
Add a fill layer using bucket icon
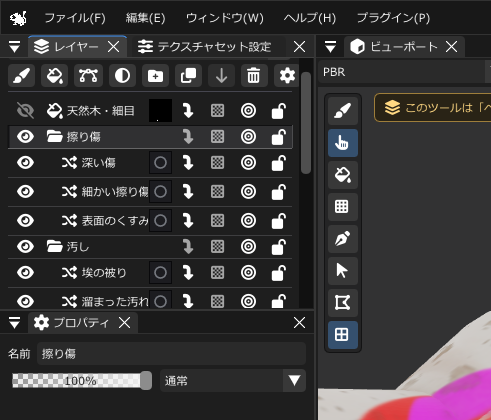pos(55,76)
